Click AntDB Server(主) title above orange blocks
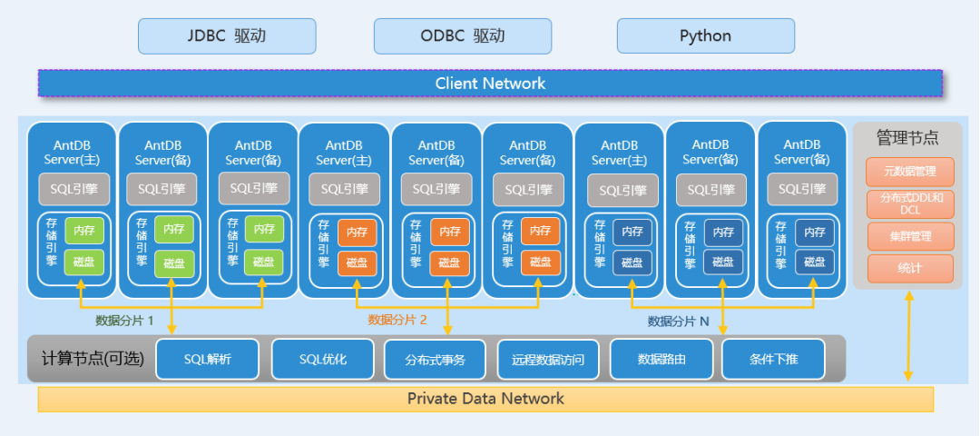 (x=344, y=152)
